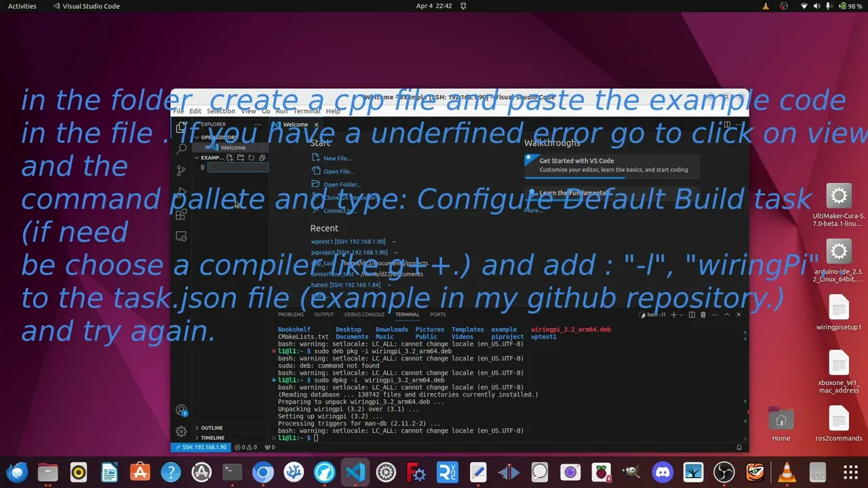
Task: Split the terminal panel
Action: click(x=692, y=314)
